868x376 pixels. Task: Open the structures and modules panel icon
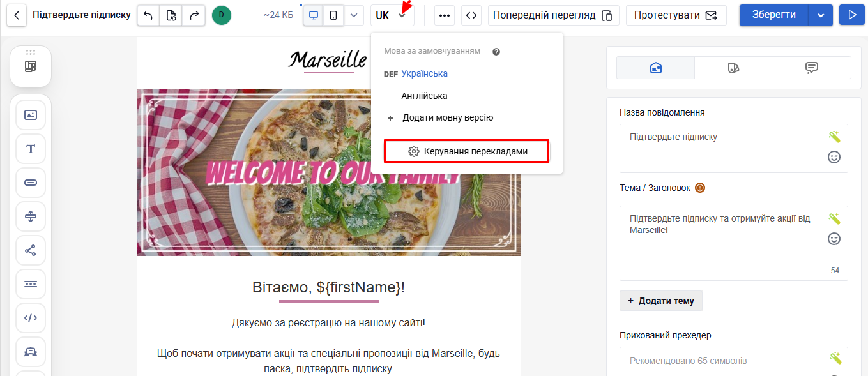pyautogui.click(x=31, y=66)
